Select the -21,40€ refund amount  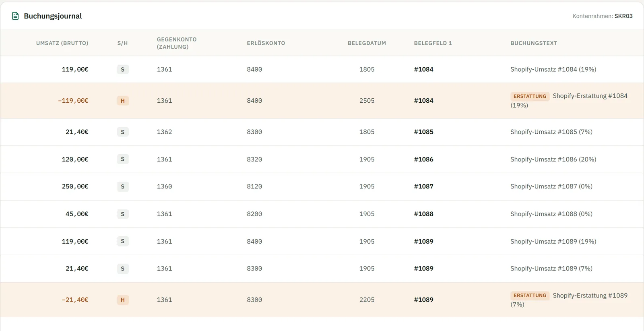click(75, 300)
